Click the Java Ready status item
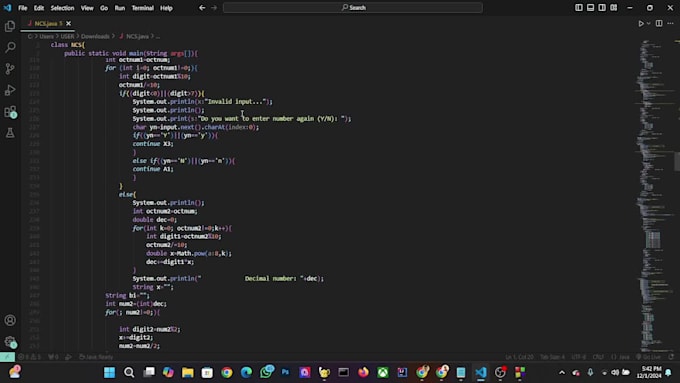680x383 pixels. click(96, 357)
